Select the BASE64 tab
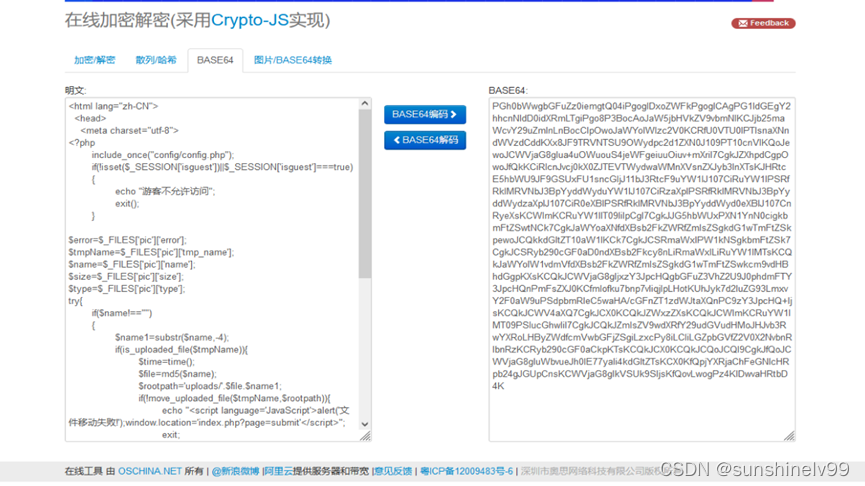 click(x=215, y=60)
